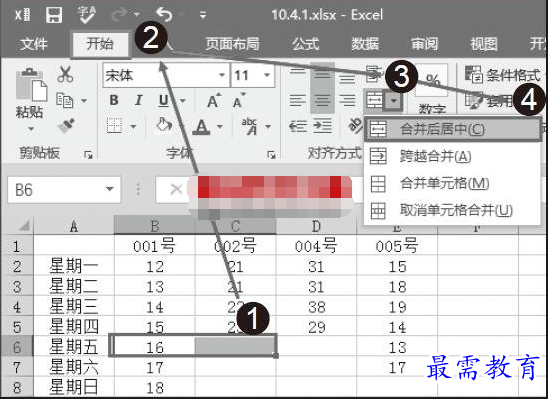Click the Format Painter brush icon
The height and width of the screenshot is (399, 548).
click(x=66, y=126)
